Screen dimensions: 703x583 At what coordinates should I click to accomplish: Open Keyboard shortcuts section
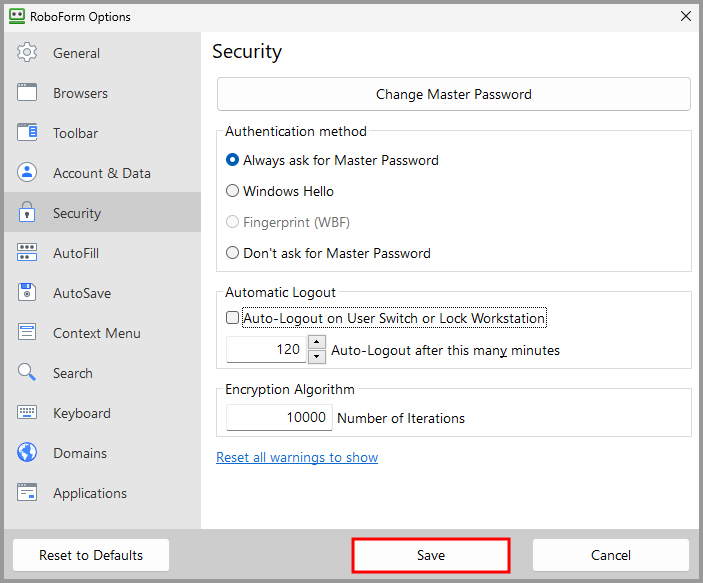[102, 413]
